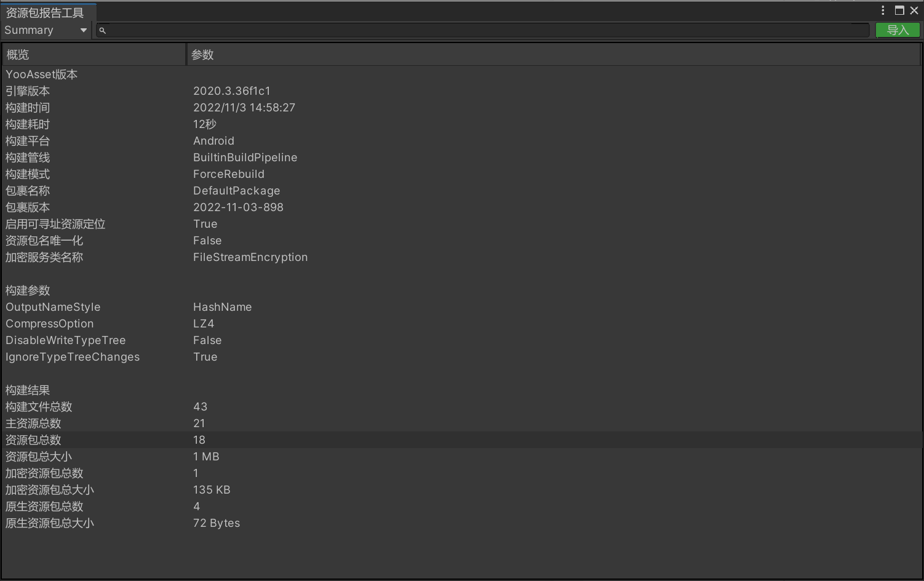Open the Summary view dropdown
924x581 pixels.
[46, 30]
